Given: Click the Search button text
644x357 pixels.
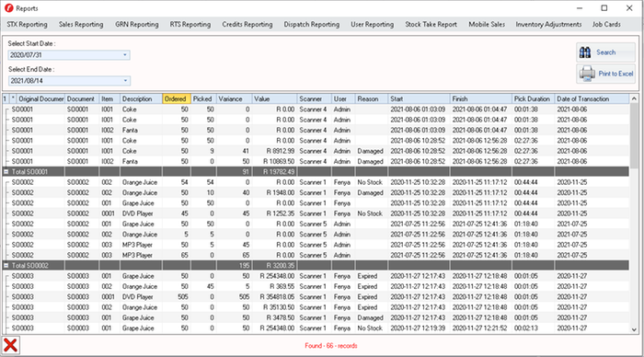Looking at the screenshot, I should (605, 52).
